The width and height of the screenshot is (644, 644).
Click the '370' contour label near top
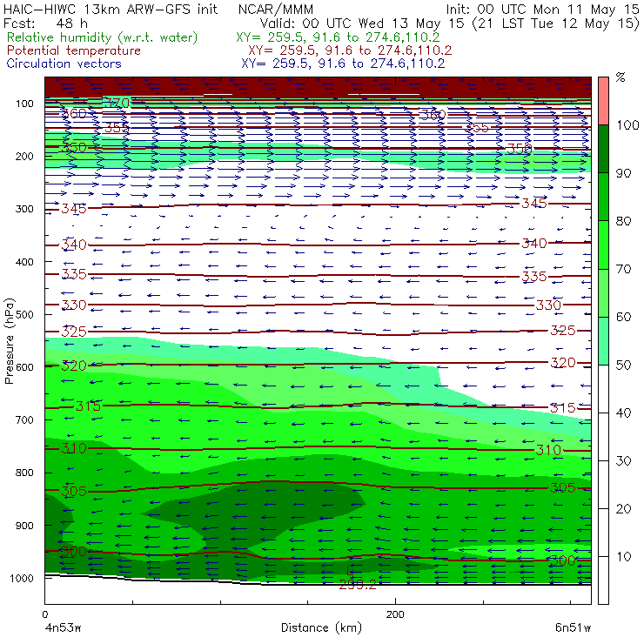117,103
